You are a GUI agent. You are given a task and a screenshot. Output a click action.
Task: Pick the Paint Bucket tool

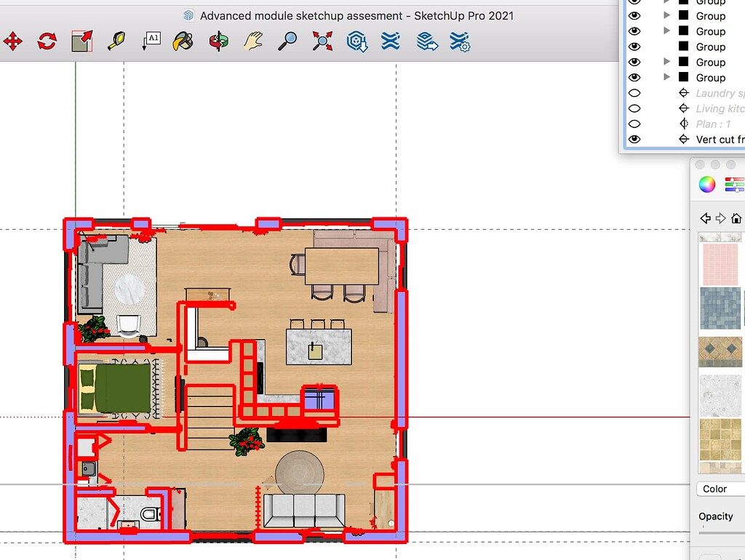[183, 41]
